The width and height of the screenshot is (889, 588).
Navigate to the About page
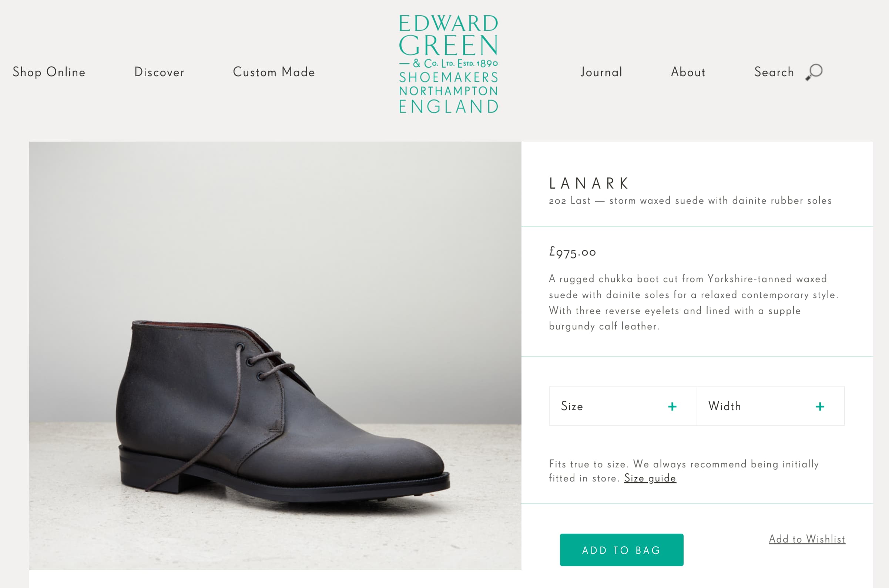pos(688,72)
